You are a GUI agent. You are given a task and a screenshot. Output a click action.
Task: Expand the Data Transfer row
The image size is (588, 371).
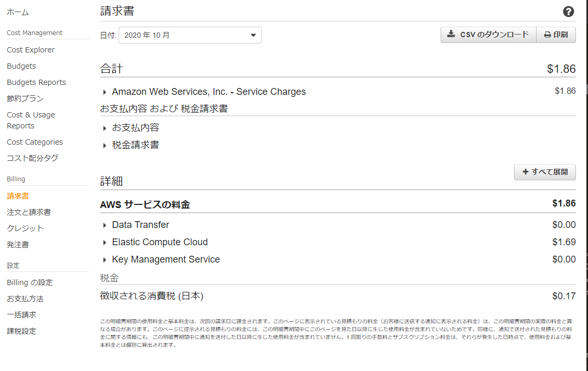click(x=136, y=225)
